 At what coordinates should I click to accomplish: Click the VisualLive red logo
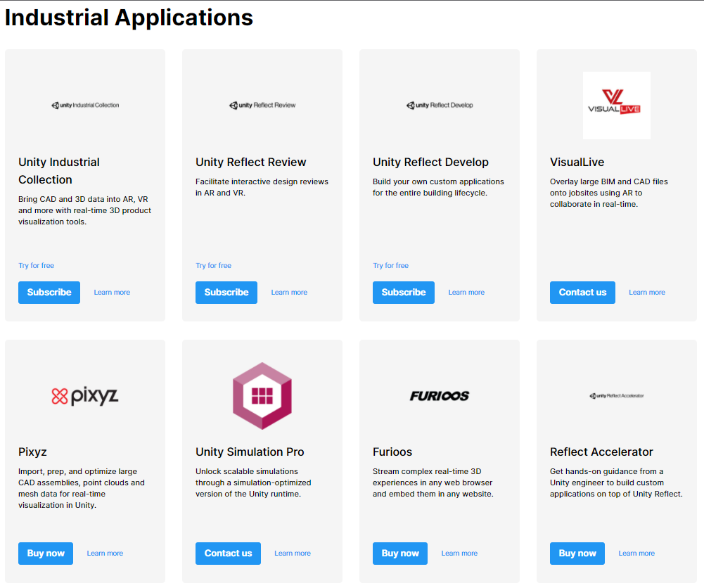616,105
